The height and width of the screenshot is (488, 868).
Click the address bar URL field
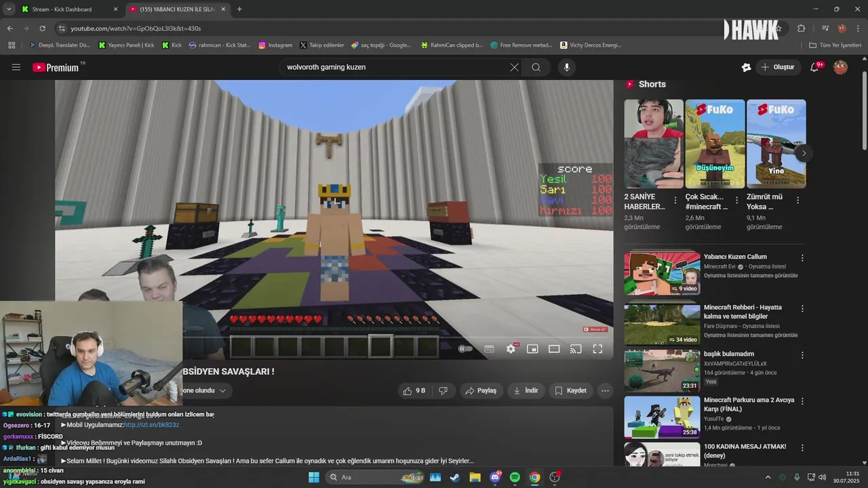(x=393, y=28)
